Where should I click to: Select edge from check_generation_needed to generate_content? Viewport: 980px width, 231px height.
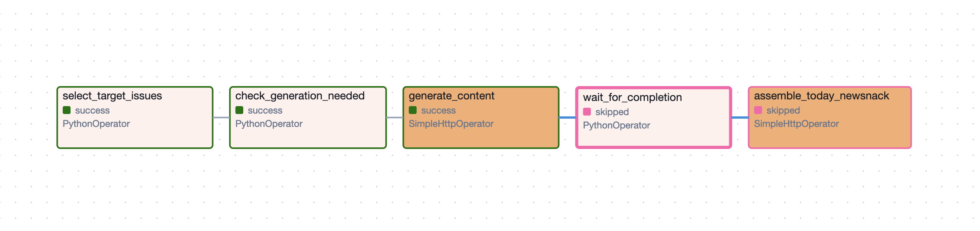[x=395, y=117]
